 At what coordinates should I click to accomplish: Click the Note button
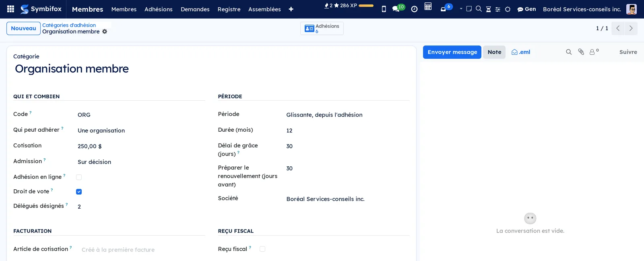tap(494, 52)
